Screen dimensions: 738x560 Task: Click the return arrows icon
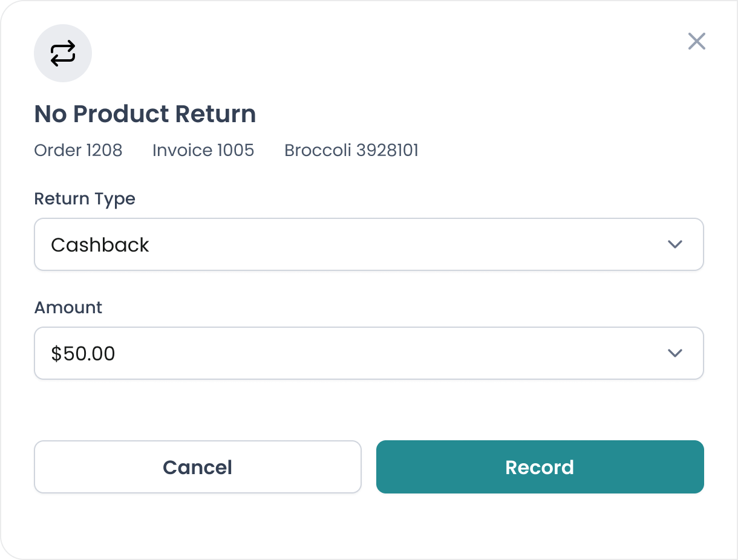coord(63,53)
